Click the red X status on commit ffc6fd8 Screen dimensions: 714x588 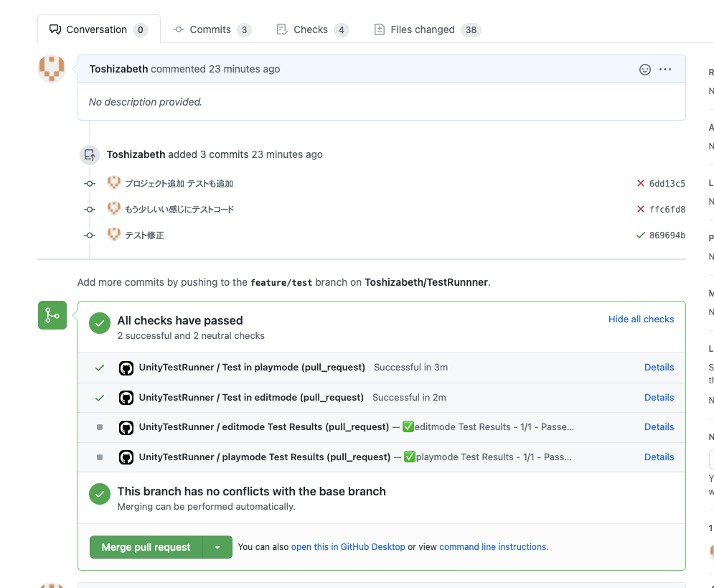coord(641,210)
